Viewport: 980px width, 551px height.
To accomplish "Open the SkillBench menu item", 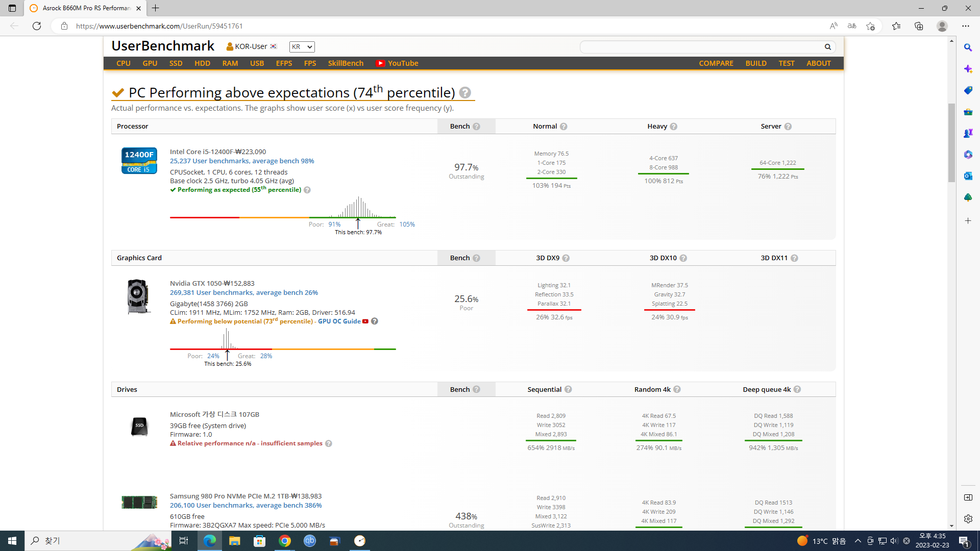I will pyautogui.click(x=346, y=63).
